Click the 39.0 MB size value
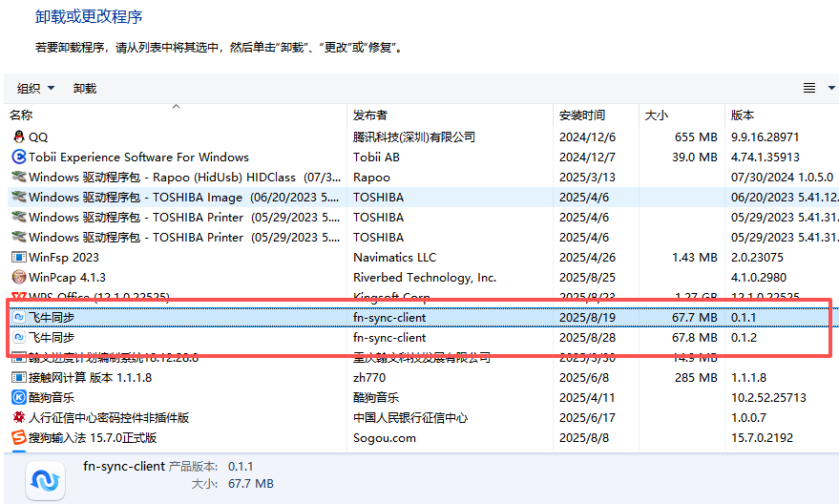The image size is (839, 504). [x=695, y=157]
